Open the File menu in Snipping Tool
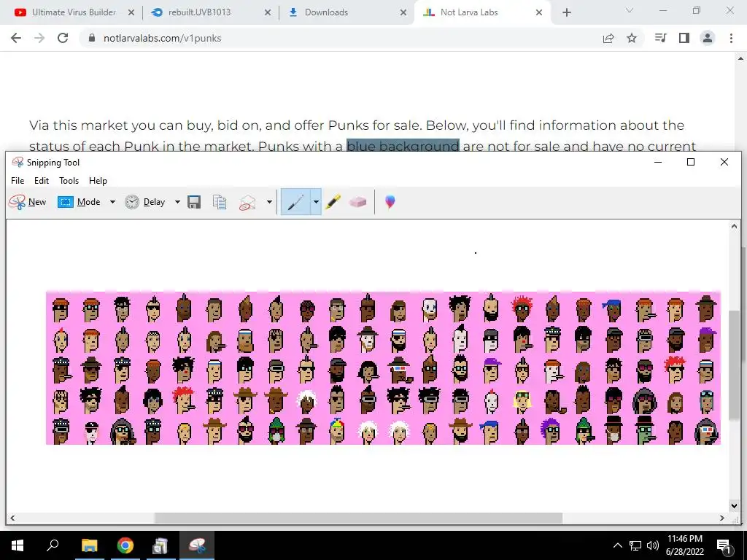The height and width of the screenshot is (560, 747). click(18, 181)
